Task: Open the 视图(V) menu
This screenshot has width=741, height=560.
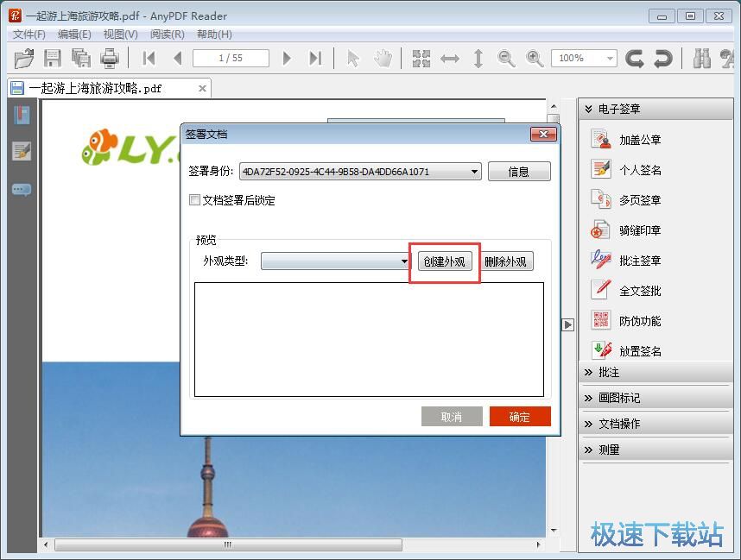Action: 120,35
